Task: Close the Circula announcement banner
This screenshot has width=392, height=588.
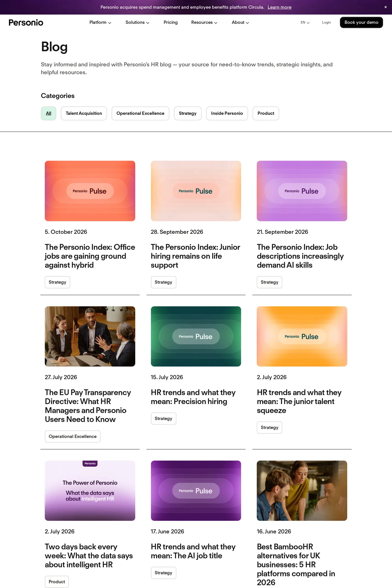Action: click(386, 7)
